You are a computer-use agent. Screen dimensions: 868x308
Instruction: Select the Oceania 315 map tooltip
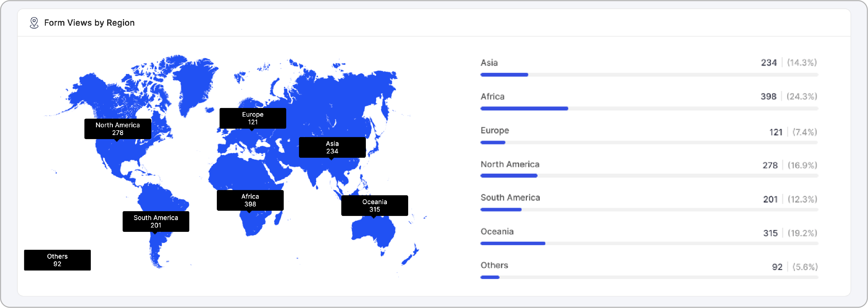click(x=375, y=205)
